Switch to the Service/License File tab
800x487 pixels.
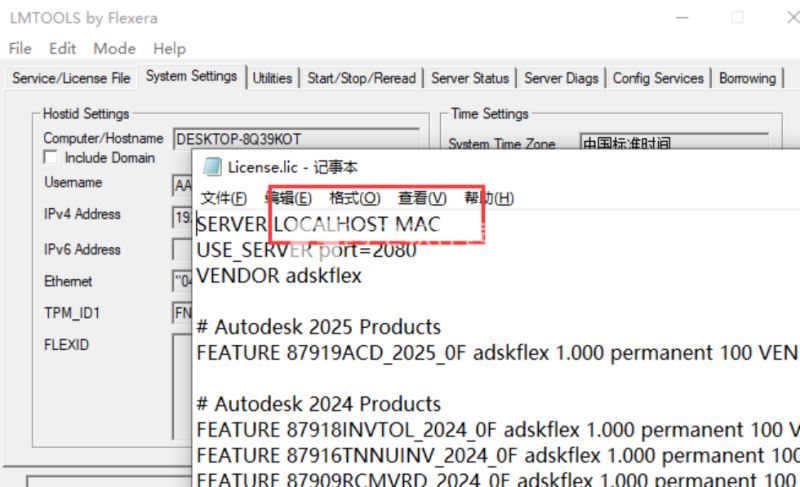tap(71, 78)
